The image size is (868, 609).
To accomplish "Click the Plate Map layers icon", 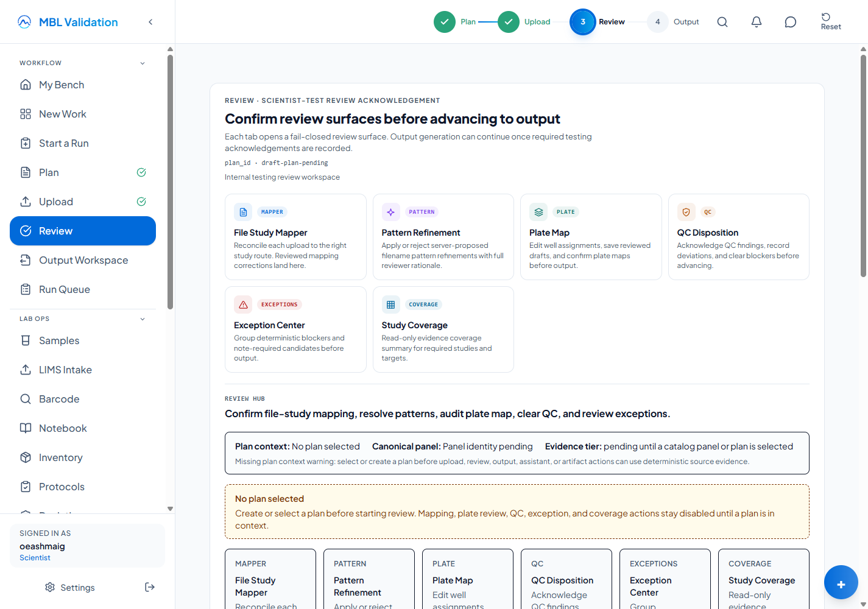I will point(538,212).
